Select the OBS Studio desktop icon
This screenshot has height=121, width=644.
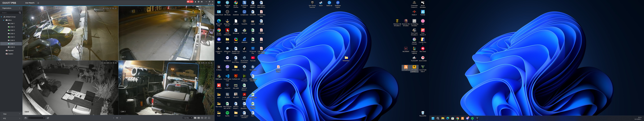pyautogui.click(x=227, y=13)
